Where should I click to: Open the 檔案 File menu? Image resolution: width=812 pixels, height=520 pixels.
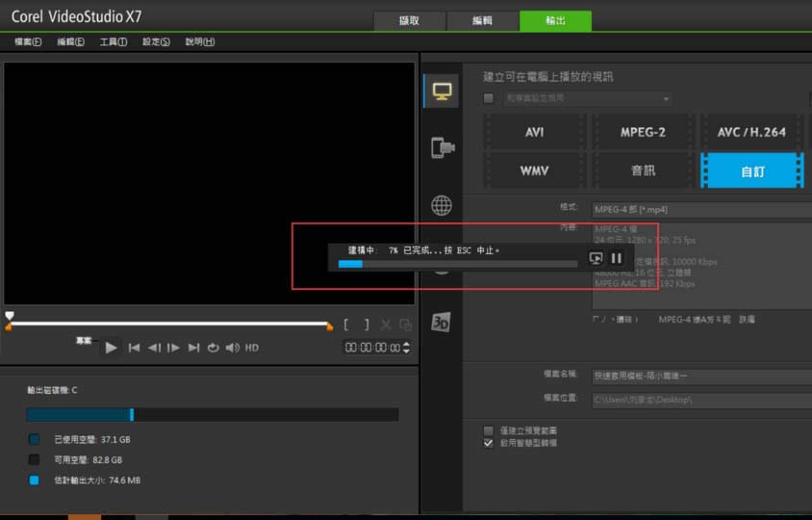pos(28,42)
